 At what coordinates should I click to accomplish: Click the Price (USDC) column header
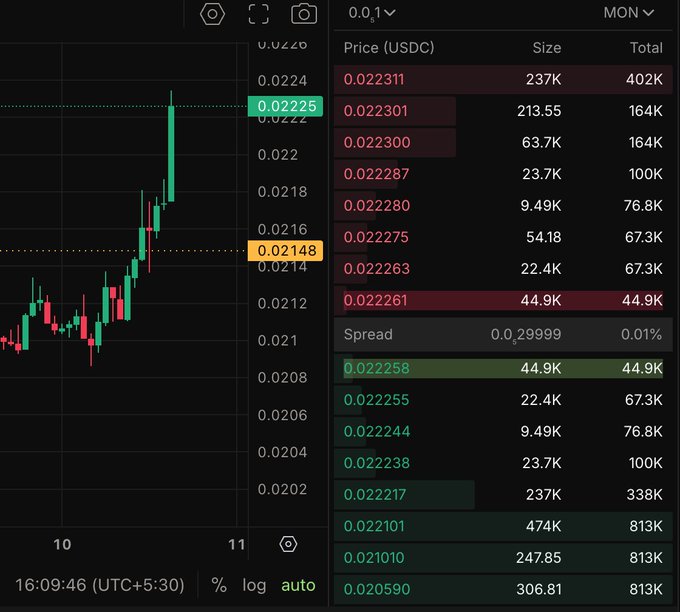(x=389, y=48)
